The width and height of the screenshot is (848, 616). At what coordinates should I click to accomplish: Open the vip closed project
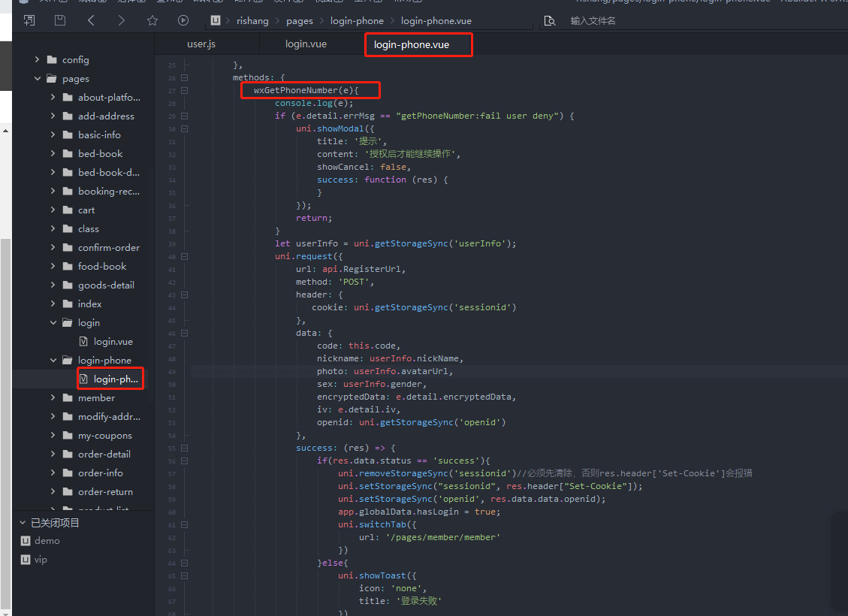(x=41, y=560)
